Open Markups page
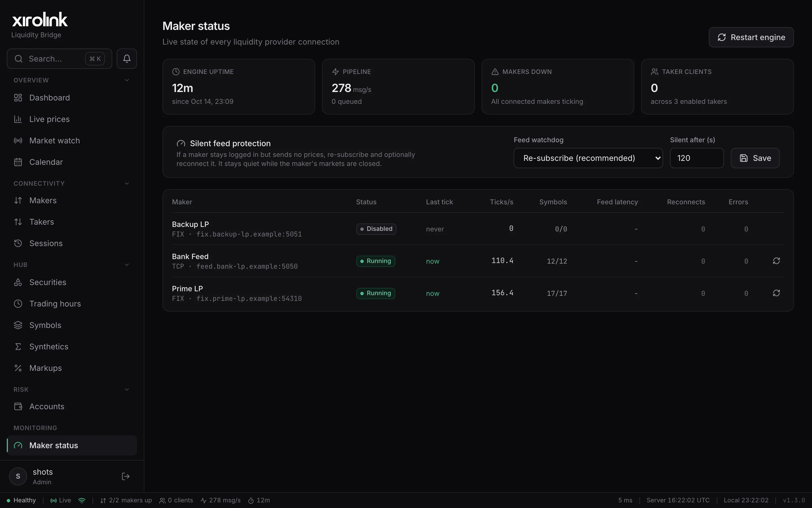This screenshot has height=508, width=812. pyautogui.click(x=72, y=368)
